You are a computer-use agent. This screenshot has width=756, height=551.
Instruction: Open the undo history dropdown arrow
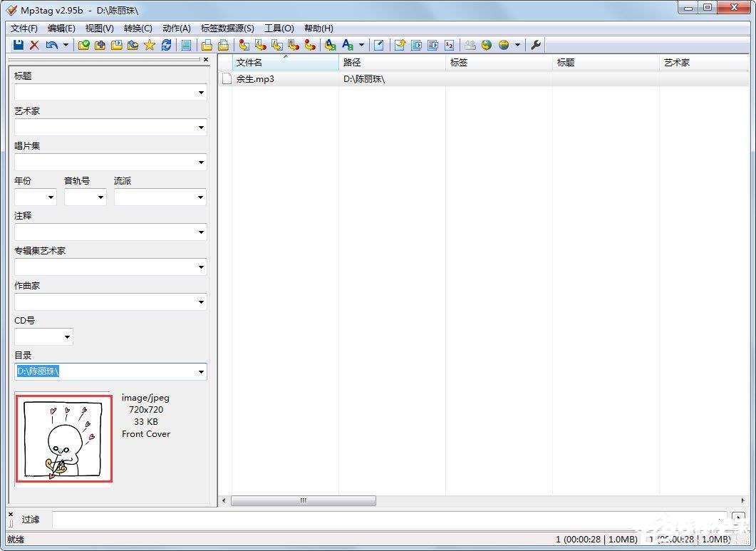(66, 45)
